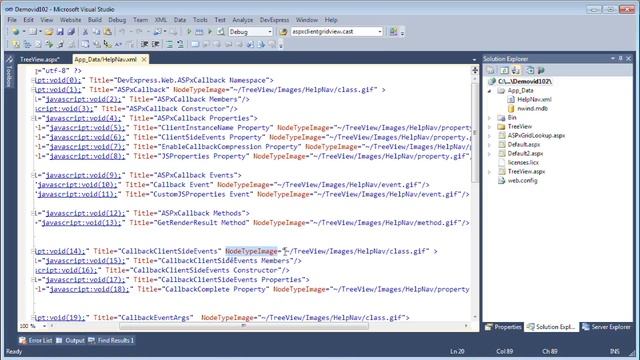Close the Solution Explorer panel
The image size is (640, 360).
coord(629,58)
